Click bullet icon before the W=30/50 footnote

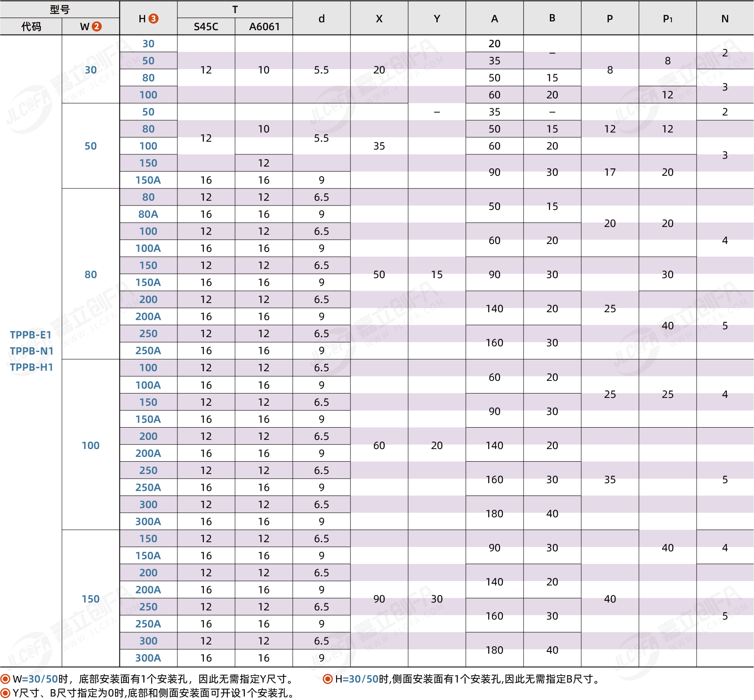pyautogui.click(x=5, y=679)
